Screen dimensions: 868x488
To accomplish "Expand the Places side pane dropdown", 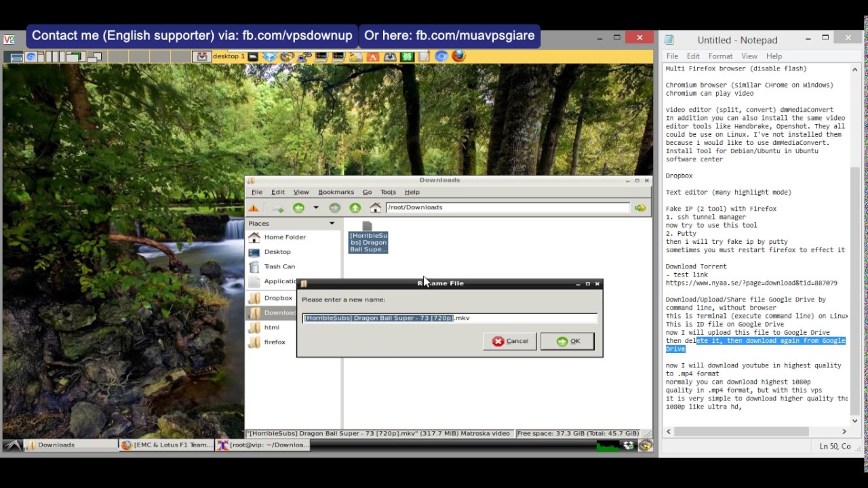I will (x=332, y=223).
